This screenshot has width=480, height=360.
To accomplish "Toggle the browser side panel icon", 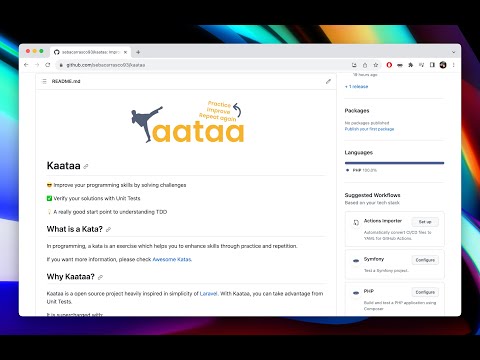I will coord(432,65).
